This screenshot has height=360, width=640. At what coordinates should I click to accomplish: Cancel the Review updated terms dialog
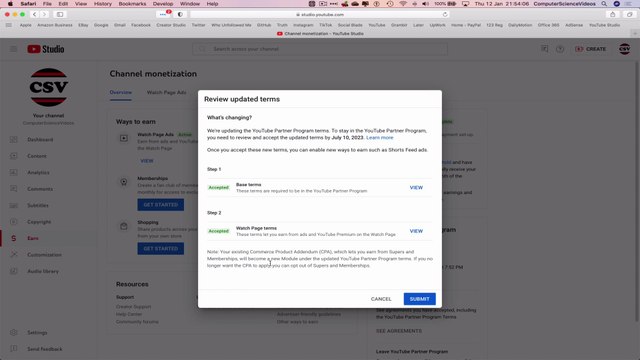(x=381, y=299)
